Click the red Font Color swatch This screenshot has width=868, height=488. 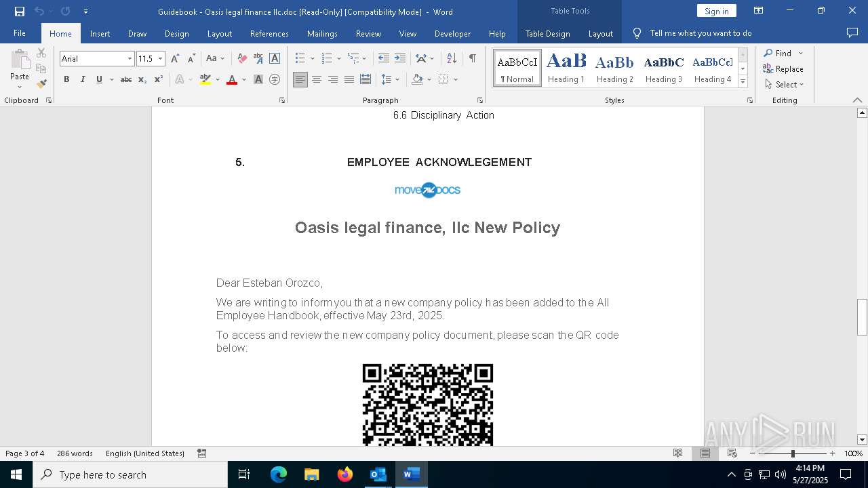pyautogui.click(x=232, y=79)
